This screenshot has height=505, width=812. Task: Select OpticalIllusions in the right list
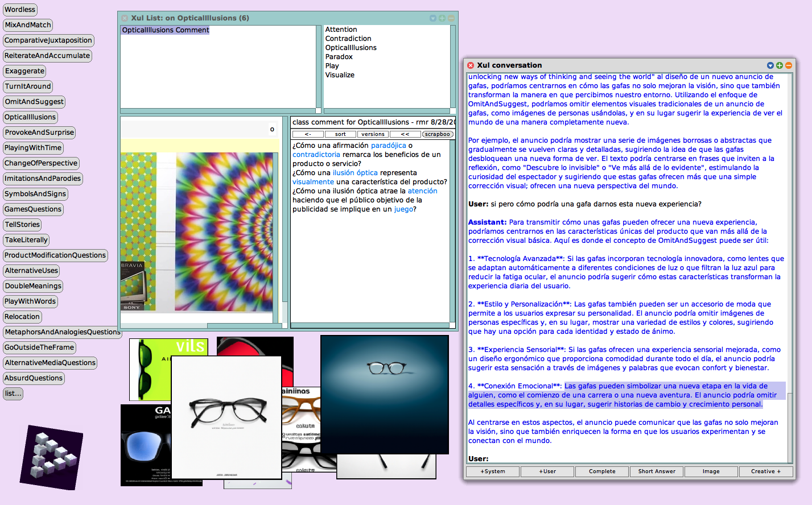point(351,48)
